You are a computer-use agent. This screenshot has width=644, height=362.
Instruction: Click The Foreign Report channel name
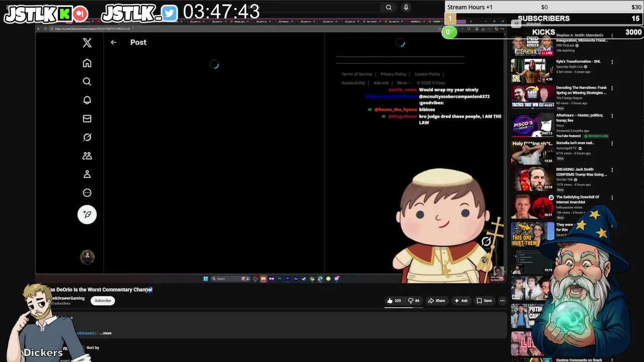coord(569,98)
